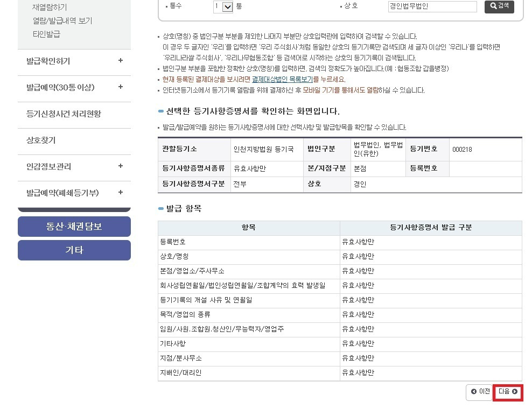Screen dimensions: 532x409
Task: Click 유효사항만 in the 기타사항 row
Action: (x=358, y=344)
